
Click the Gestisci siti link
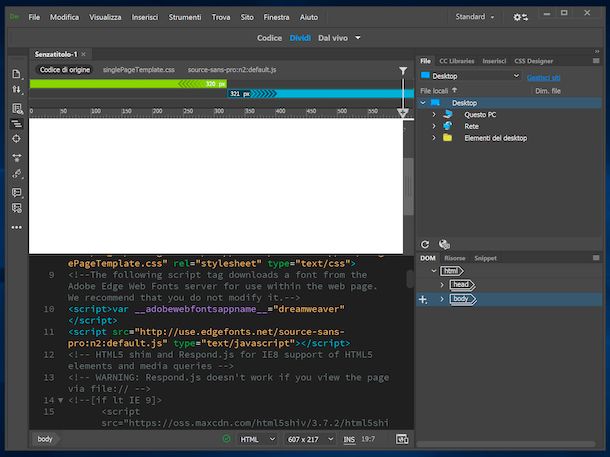click(x=543, y=78)
